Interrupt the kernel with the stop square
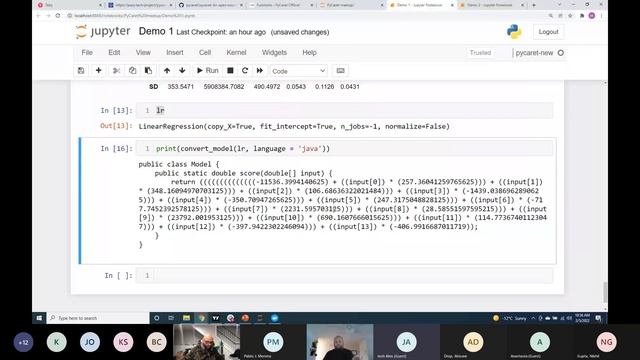 [230, 71]
